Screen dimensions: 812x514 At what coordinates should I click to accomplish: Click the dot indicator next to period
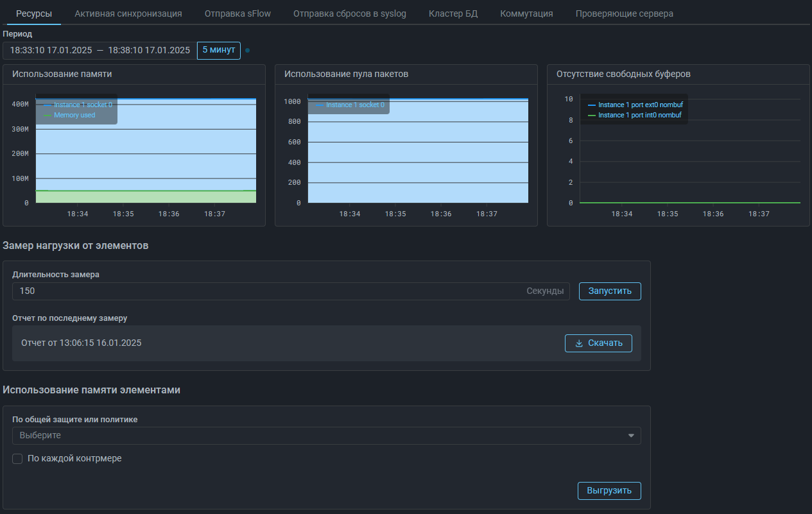click(248, 50)
